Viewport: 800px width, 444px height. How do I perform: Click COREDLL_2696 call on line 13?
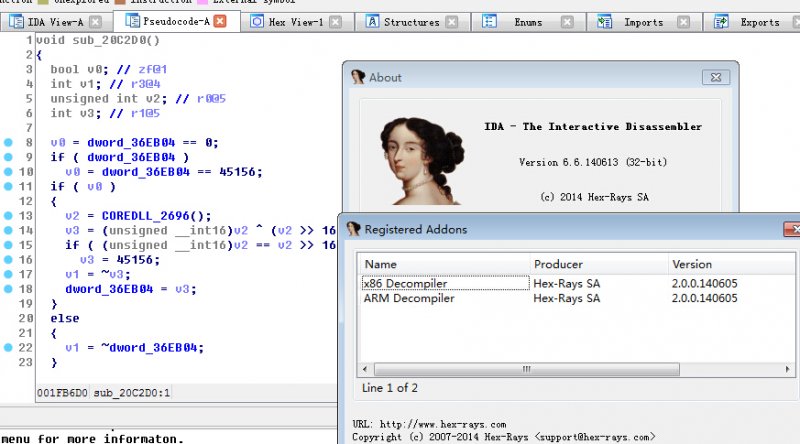pos(145,215)
